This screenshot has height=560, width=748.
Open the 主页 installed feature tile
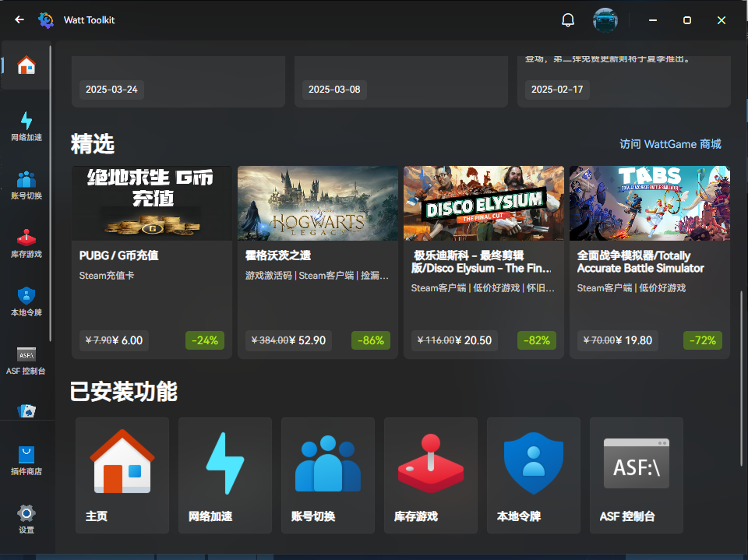(122, 476)
